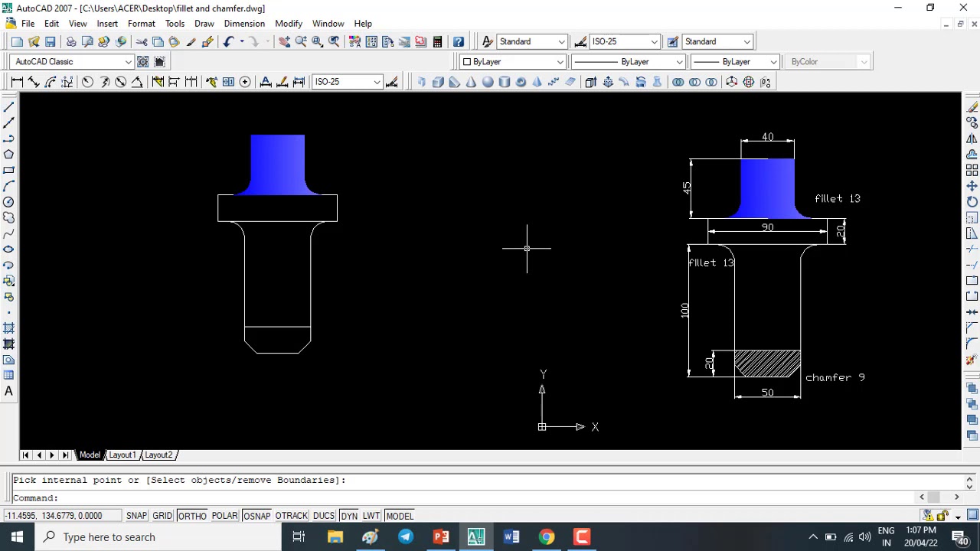The image size is (980, 551).
Task: Open the Help question mark icon
Action: click(458, 41)
